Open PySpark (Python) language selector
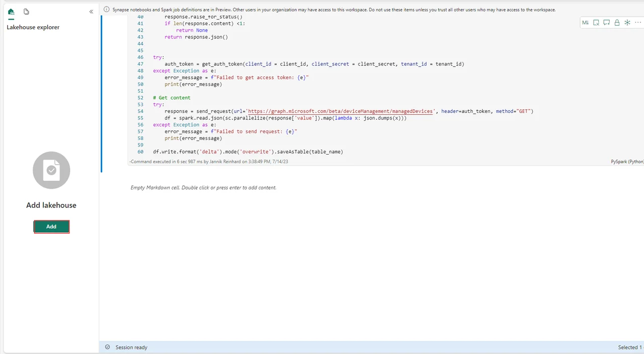The image size is (644, 354). click(627, 162)
